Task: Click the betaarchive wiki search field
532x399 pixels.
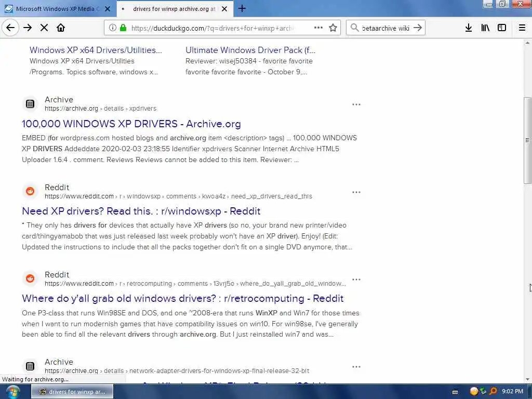Action: tap(386, 28)
